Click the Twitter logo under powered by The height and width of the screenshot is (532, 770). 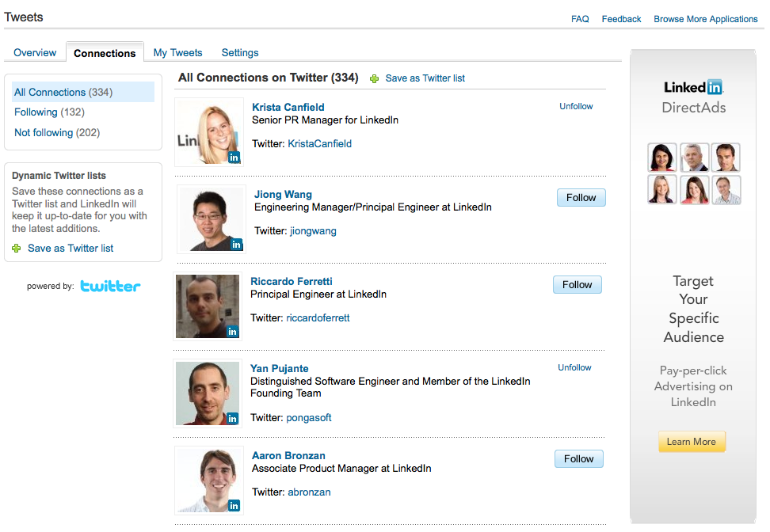click(x=110, y=286)
